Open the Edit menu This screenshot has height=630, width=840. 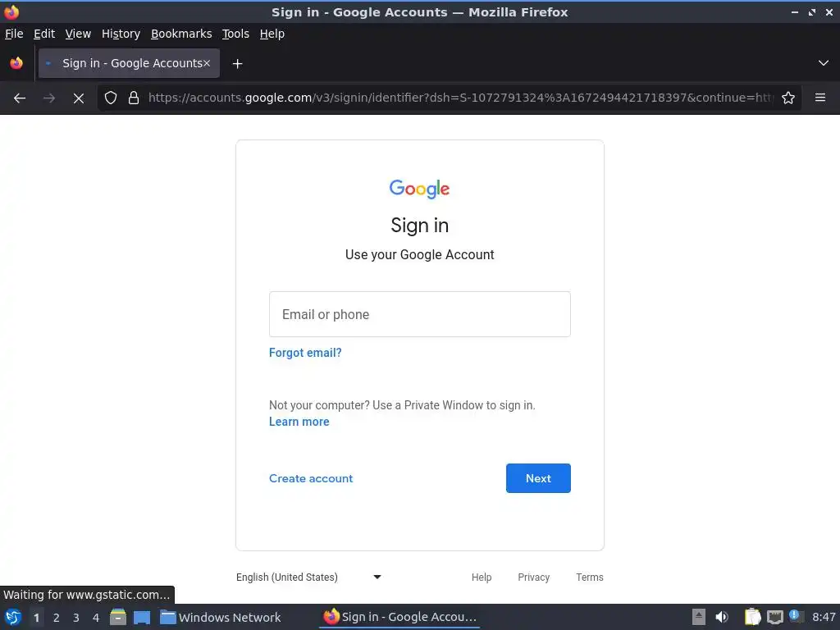click(x=44, y=34)
